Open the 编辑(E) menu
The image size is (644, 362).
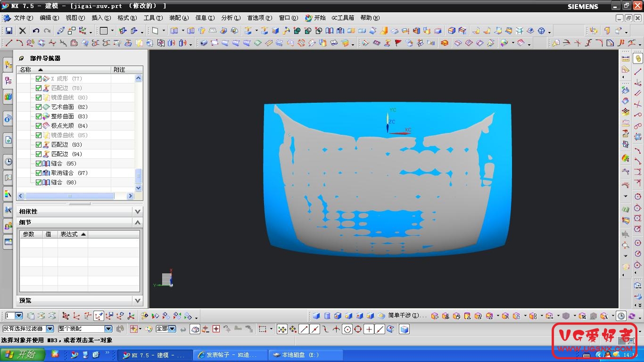[50, 18]
